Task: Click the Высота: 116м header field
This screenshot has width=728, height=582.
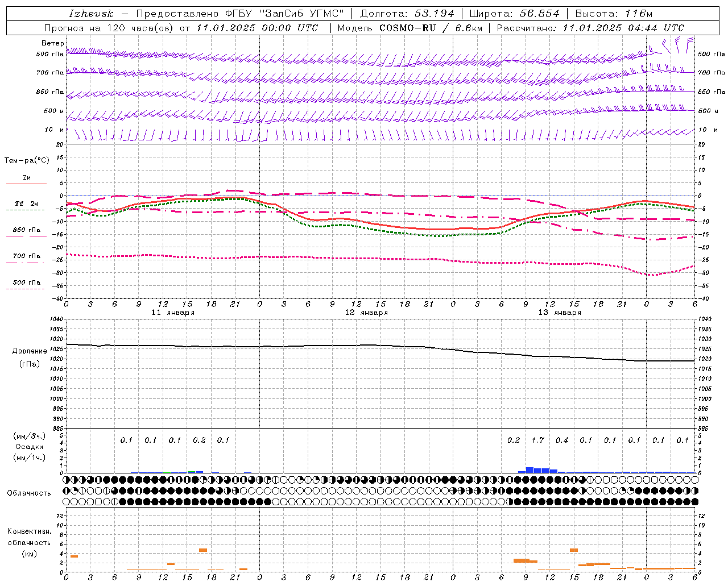Action: [614, 14]
